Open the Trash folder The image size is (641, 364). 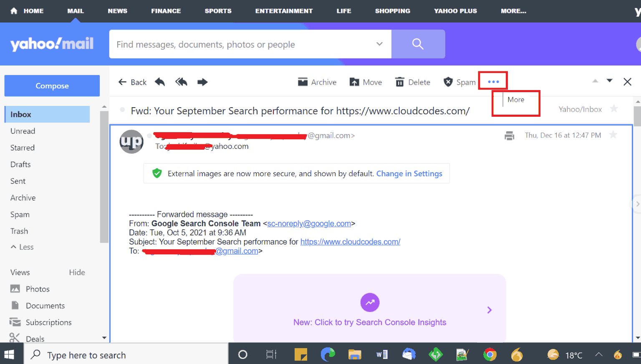point(19,231)
